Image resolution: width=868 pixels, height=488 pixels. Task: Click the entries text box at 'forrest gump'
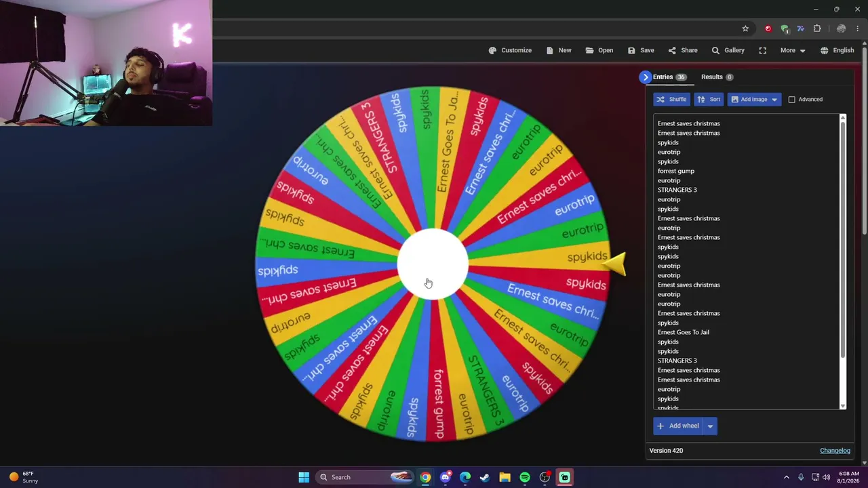[x=676, y=171]
